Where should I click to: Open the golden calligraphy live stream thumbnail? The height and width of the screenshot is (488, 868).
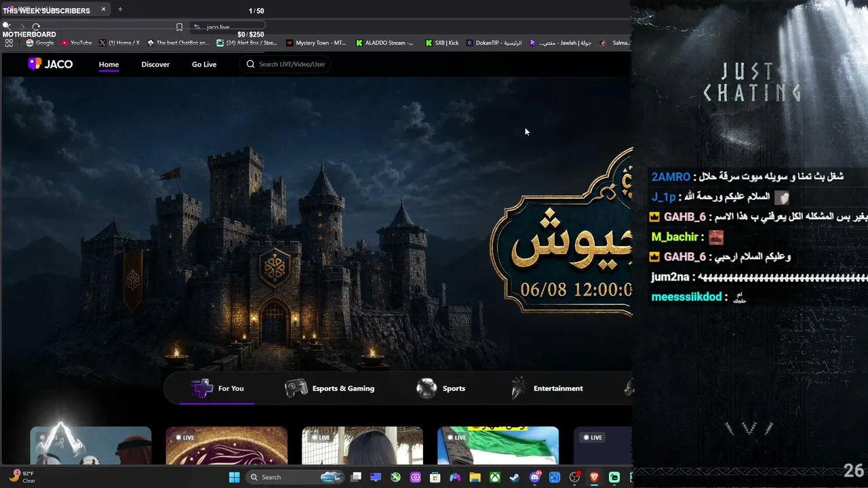[x=226, y=445]
